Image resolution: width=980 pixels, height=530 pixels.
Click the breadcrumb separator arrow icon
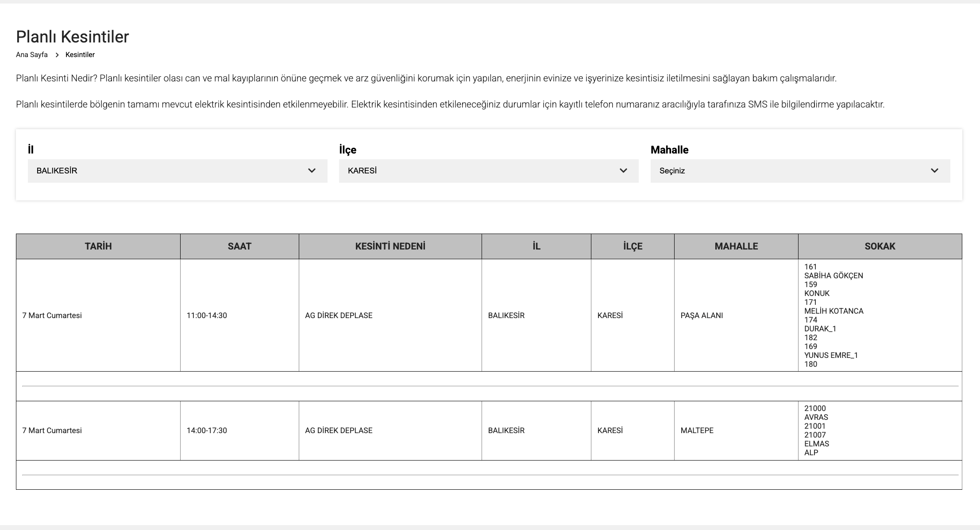click(57, 55)
